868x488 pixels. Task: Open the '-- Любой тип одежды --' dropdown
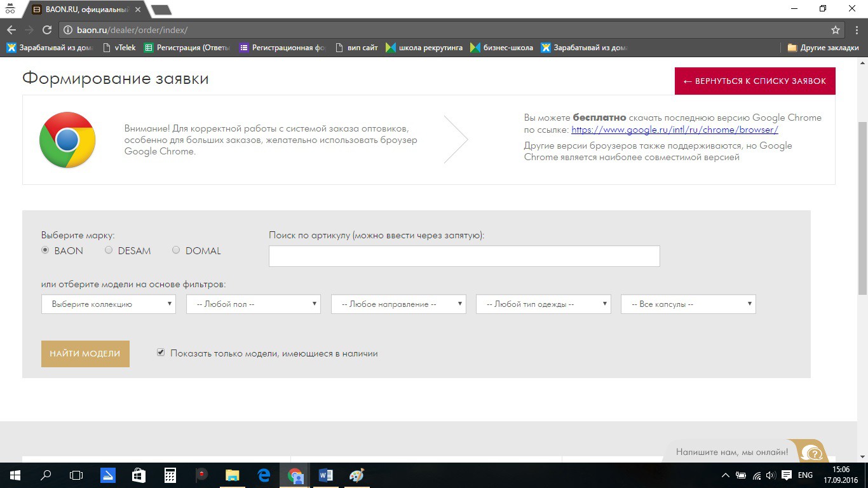543,304
